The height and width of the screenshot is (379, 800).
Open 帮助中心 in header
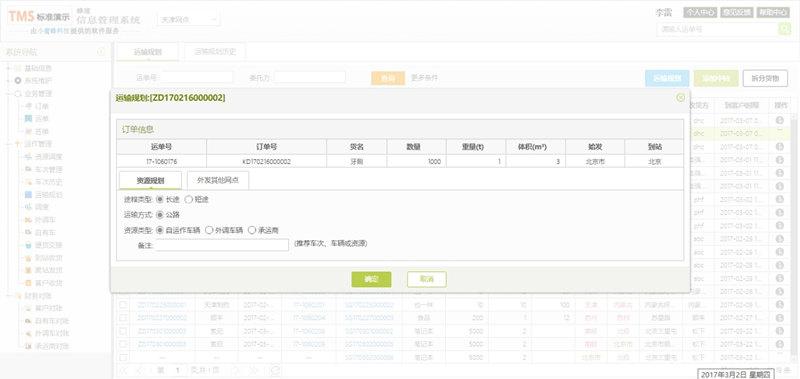(x=773, y=13)
